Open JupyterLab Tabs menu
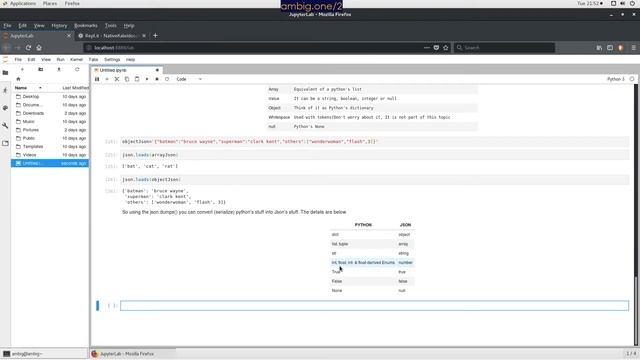The image size is (640, 360). (x=93, y=60)
